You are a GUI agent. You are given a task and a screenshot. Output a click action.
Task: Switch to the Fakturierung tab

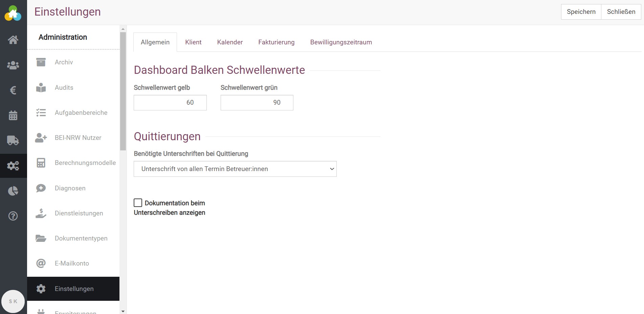pyautogui.click(x=276, y=42)
